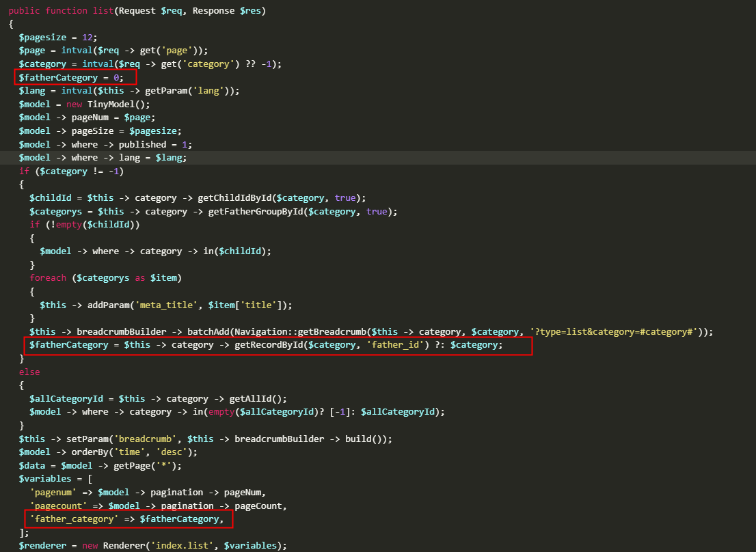
Task: Click the 'else' keyword
Action: tap(29, 372)
